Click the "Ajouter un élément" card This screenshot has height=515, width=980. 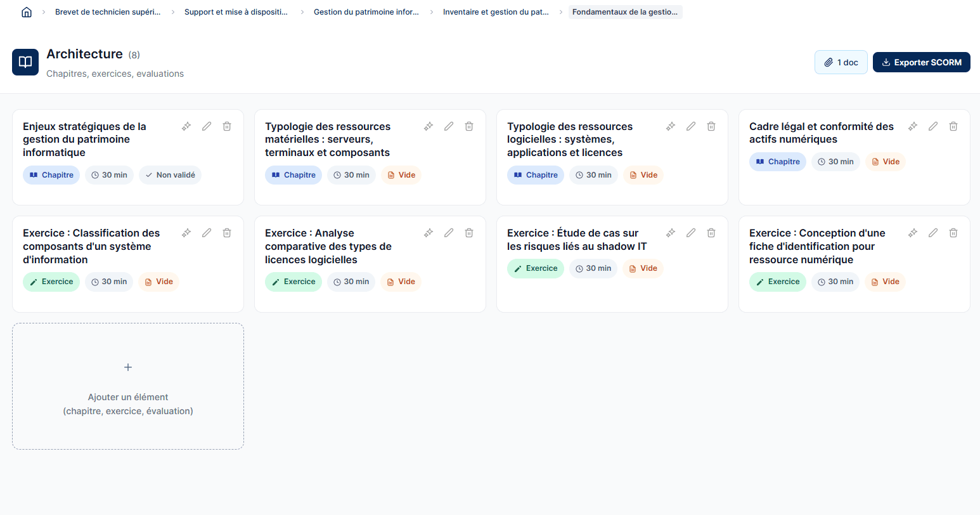(x=128, y=386)
